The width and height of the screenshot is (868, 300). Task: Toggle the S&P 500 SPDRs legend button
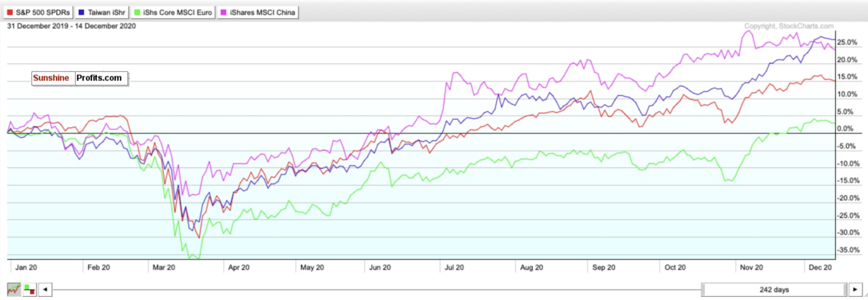tap(39, 12)
